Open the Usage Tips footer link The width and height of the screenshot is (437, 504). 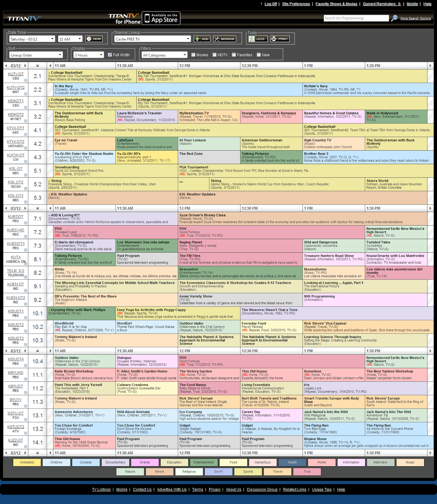pyautogui.click(x=322, y=490)
